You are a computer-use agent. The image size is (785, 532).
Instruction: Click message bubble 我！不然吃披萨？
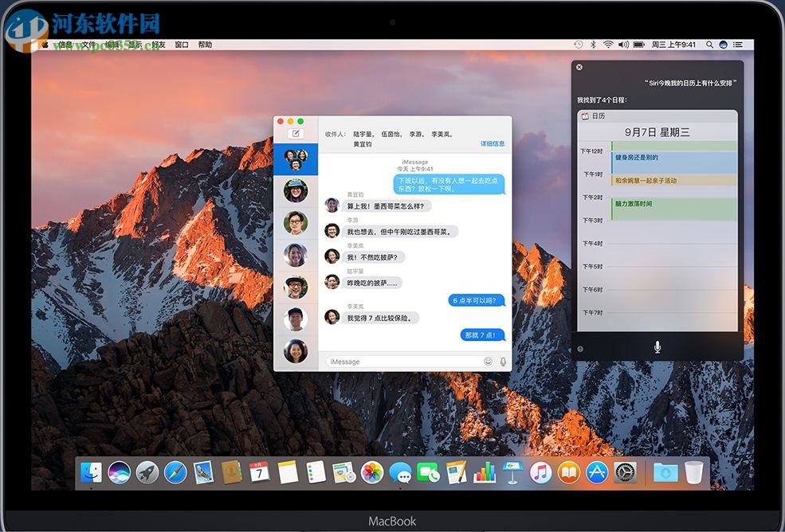tap(374, 257)
